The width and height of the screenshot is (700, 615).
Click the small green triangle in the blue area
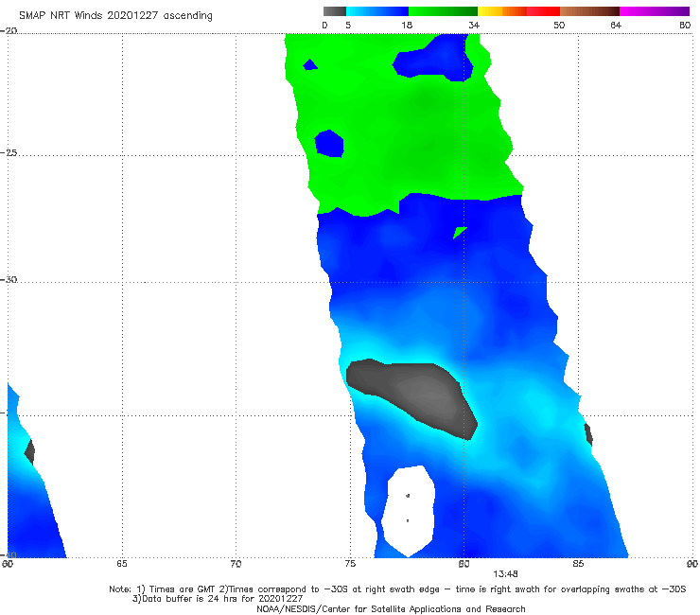pos(460,232)
